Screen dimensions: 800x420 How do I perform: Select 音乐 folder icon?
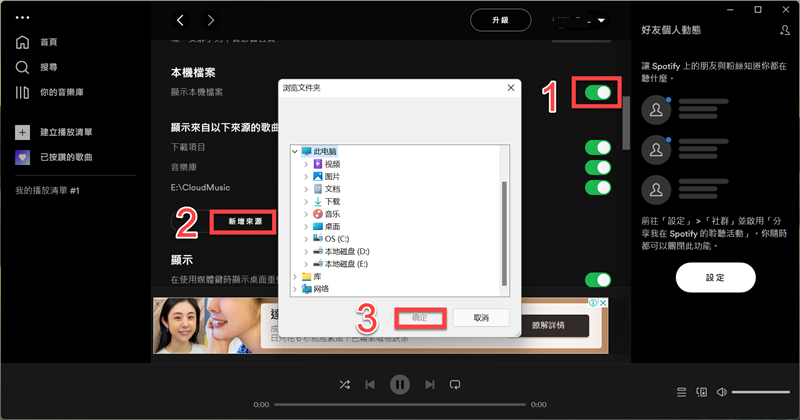click(318, 214)
